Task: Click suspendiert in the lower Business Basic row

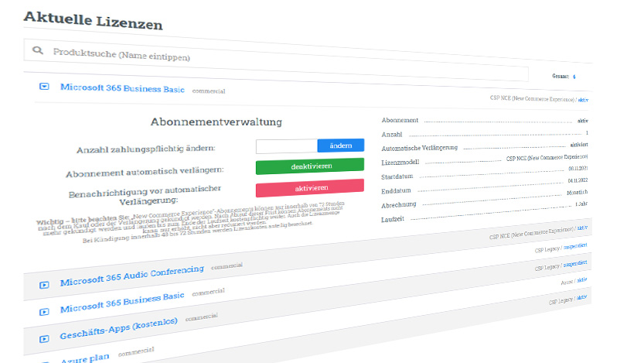Action: [x=575, y=246]
